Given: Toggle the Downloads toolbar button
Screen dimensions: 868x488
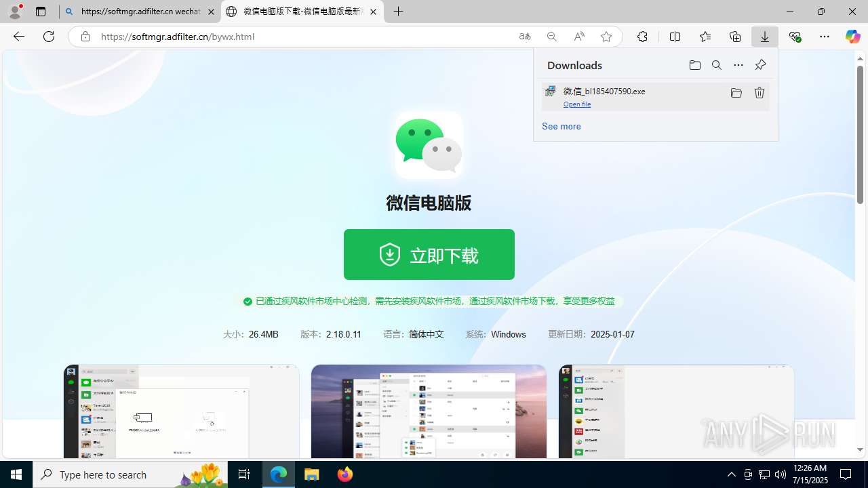Looking at the screenshot, I should click(765, 37).
